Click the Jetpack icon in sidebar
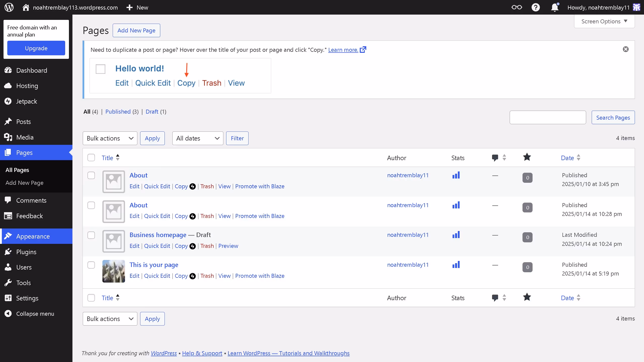Viewport: 644px width, 362px height. click(x=8, y=101)
